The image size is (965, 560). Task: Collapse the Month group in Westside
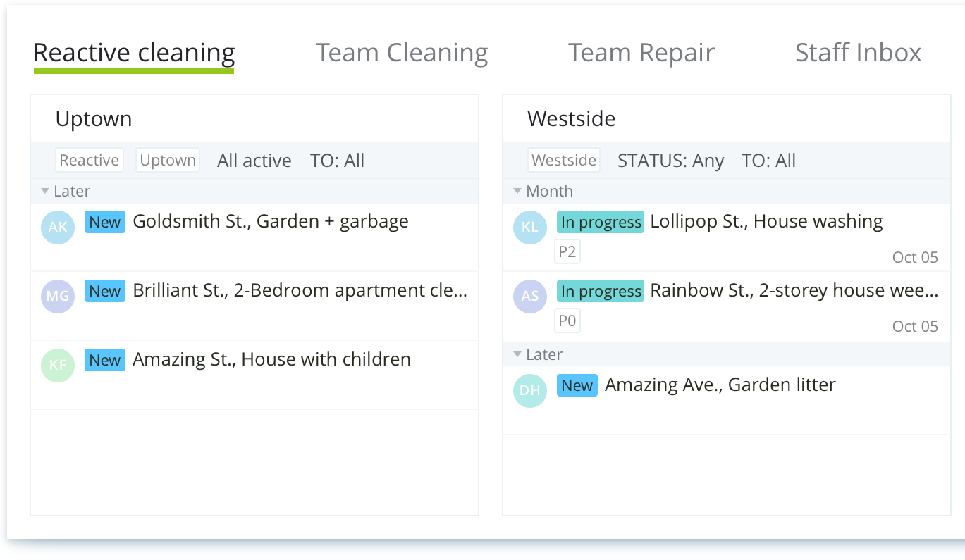tap(517, 192)
